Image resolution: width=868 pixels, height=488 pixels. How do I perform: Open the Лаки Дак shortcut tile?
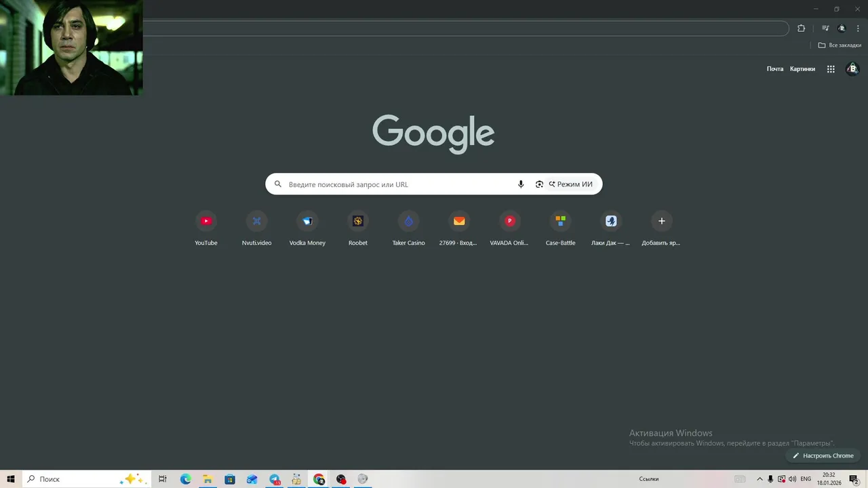tap(610, 228)
